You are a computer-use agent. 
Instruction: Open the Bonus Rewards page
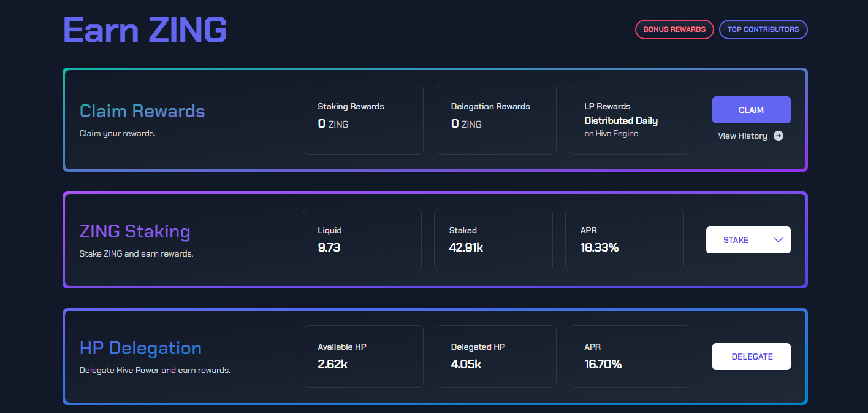pos(674,29)
